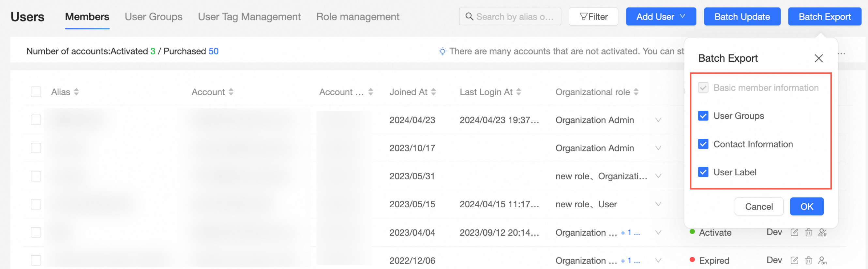The height and width of the screenshot is (269, 868).
Task: Edit the Expired-status user row
Action: (x=794, y=260)
